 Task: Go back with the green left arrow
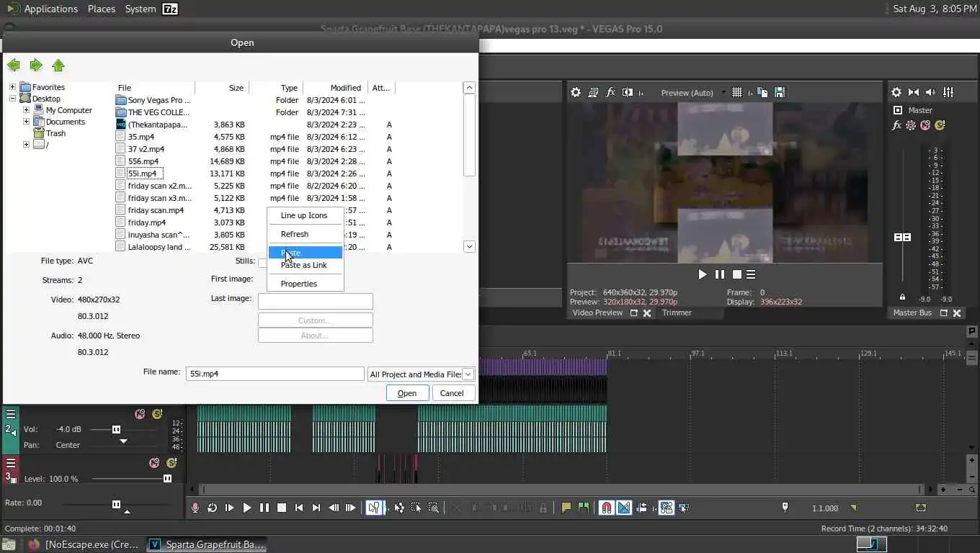14,66
